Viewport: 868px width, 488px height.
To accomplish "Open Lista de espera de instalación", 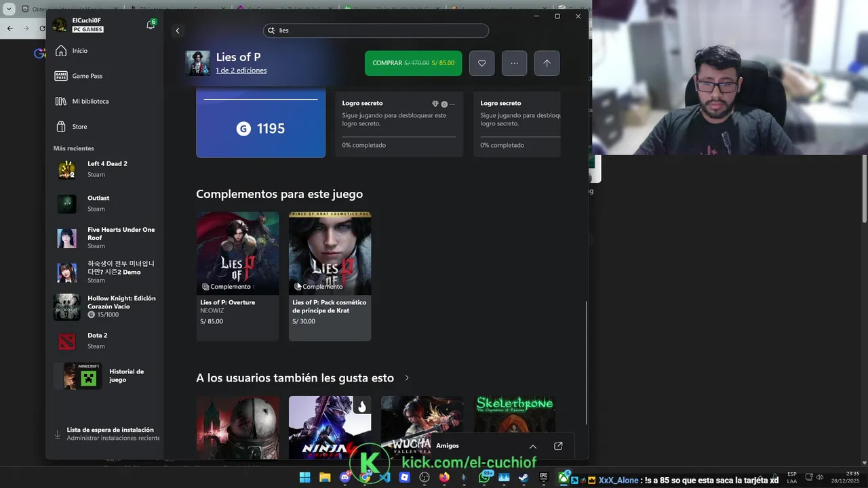I will coord(107,434).
